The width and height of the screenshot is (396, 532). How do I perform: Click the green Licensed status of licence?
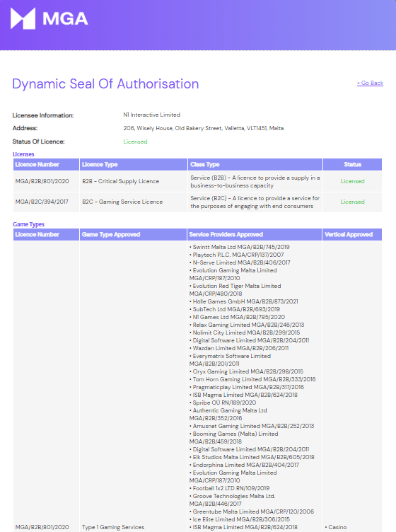pos(135,141)
